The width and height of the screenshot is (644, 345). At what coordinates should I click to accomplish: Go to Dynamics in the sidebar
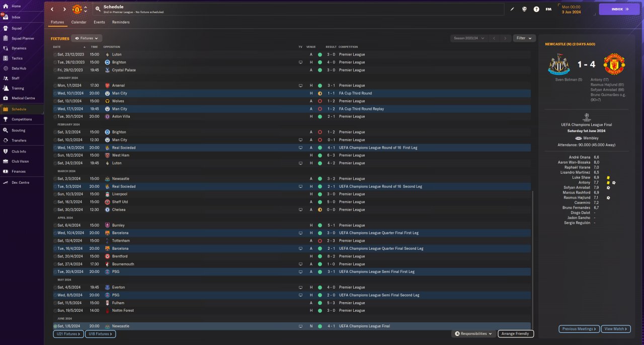pos(19,48)
